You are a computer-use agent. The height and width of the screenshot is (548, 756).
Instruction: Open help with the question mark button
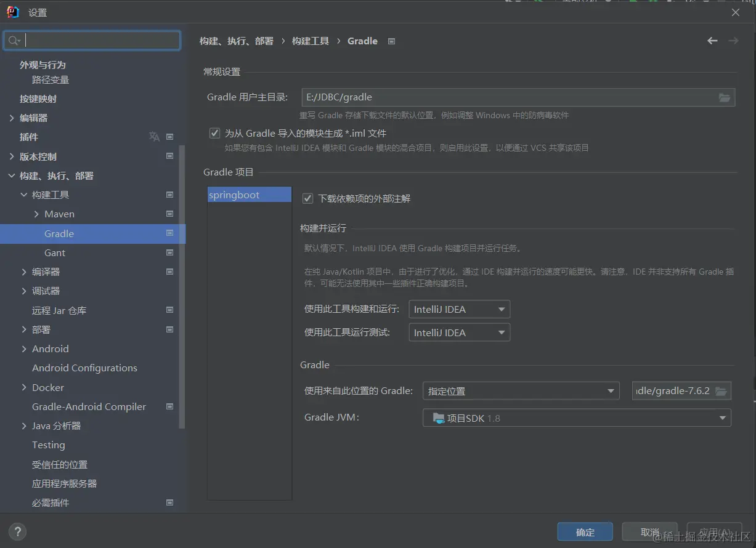click(17, 532)
